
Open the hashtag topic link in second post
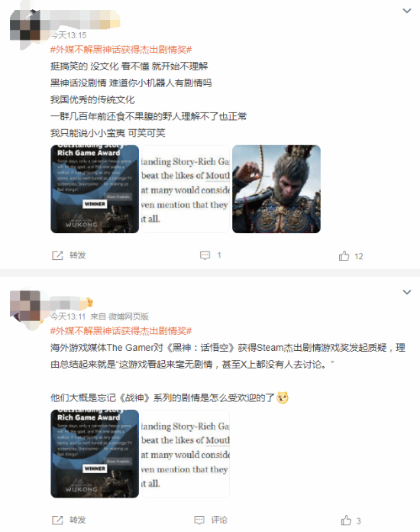(121, 331)
